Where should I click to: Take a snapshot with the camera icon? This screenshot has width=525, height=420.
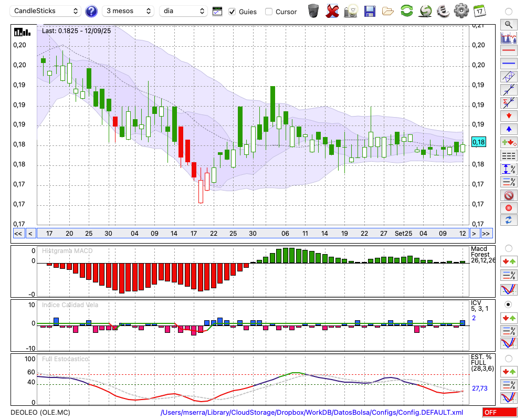351,11
